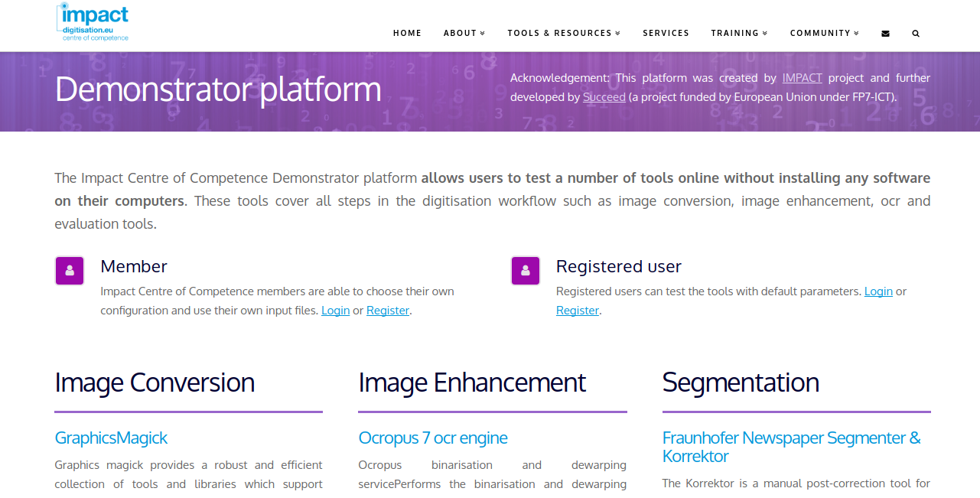The image size is (980, 498).
Task: Expand the Tools & Resources dropdown
Action: point(564,34)
